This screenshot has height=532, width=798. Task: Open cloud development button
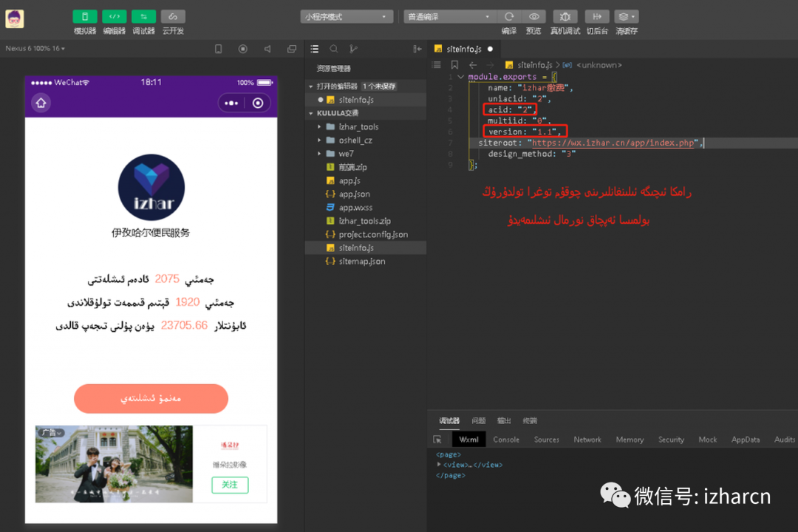(173, 17)
